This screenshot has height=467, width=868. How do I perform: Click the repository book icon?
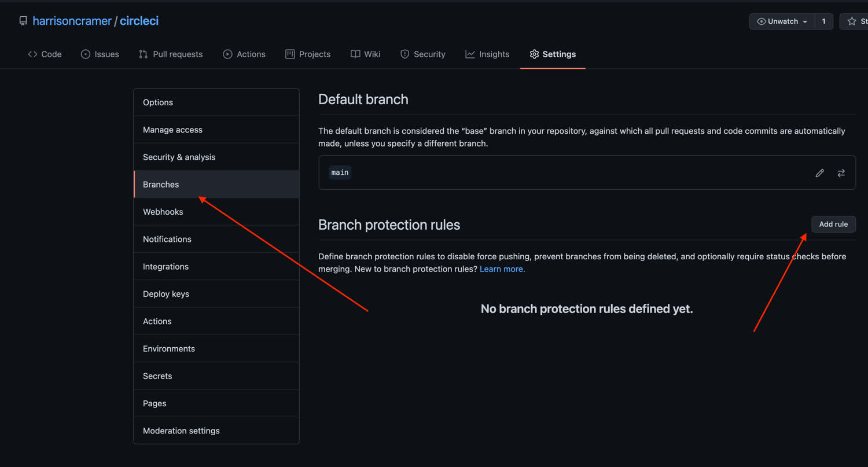(x=23, y=21)
